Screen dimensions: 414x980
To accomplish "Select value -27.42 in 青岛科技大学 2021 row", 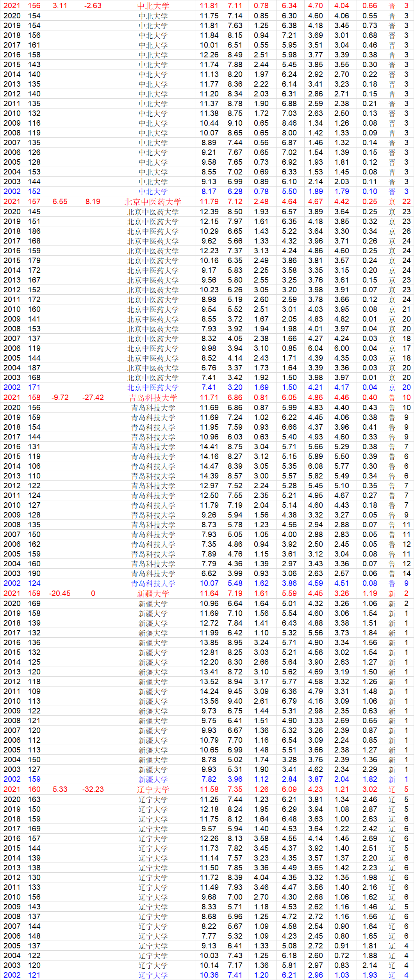I will point(93,398).
